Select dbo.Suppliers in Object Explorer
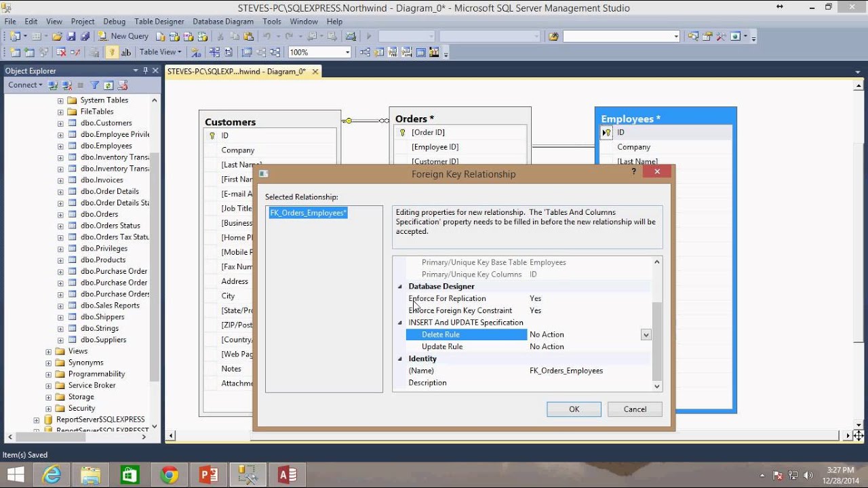Image resolution: width=868 pixels, height=488 pixels. 103,340
